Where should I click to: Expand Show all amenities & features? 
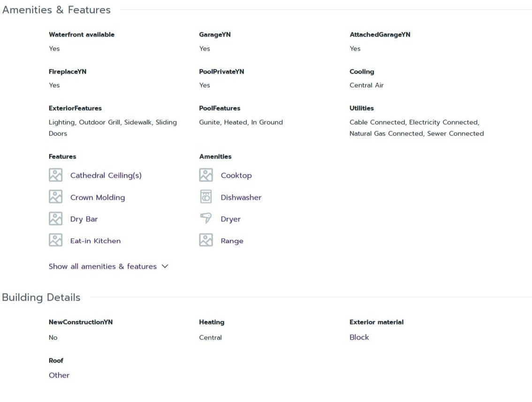pos(108,266)
